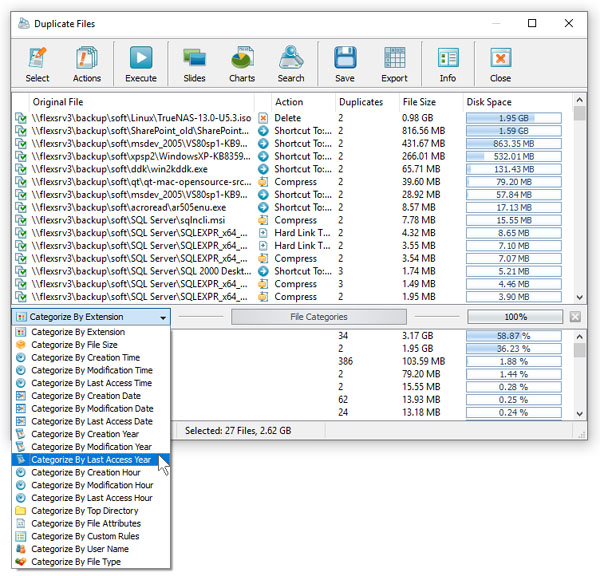Choose Categorize By Modification Year
Screen dimensions: 600x576
[x=91, y=447]
